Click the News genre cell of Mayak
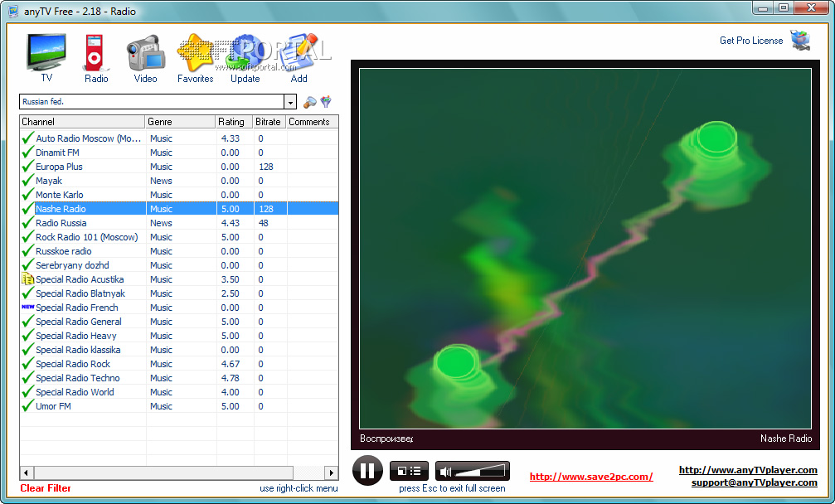This screenshot has width=835, height=504. (x=161, y=181)
